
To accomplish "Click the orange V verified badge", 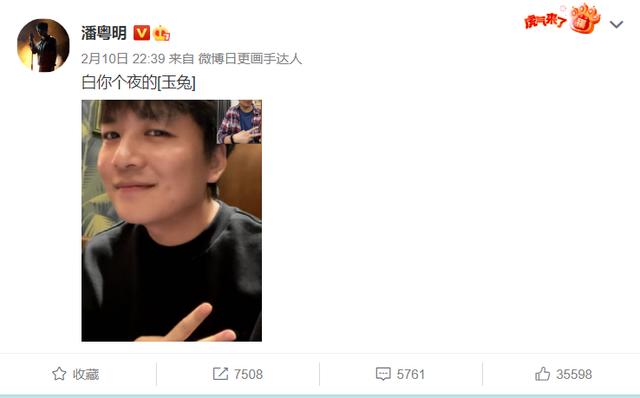I will (x=142, y=33).
